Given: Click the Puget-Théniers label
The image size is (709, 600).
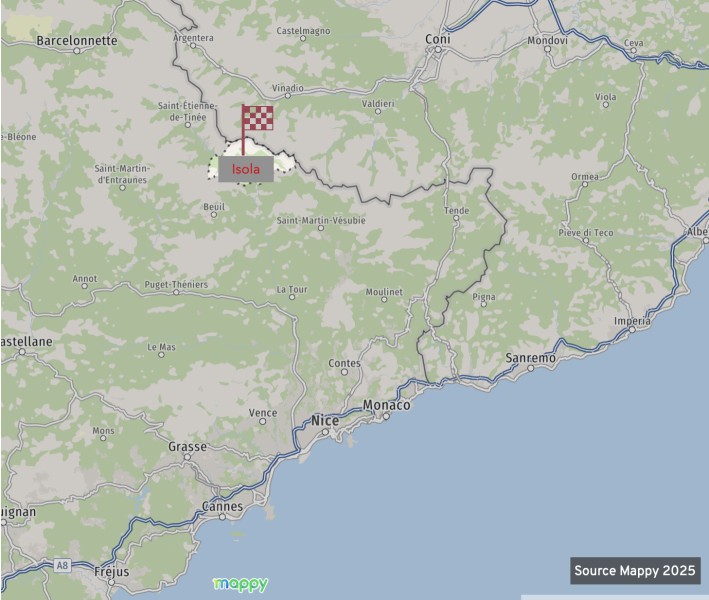Looking at the screenshot, I should (x=176, y=284).
